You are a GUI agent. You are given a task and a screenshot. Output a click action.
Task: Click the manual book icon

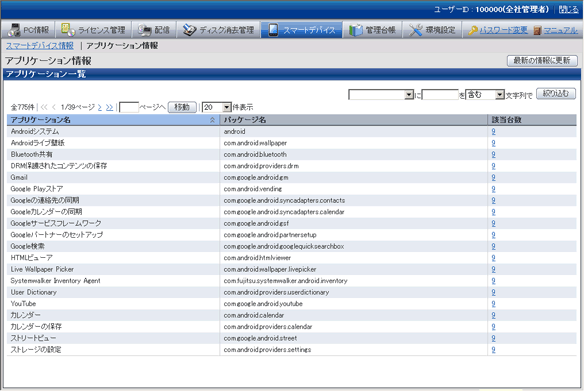point(537,30)
